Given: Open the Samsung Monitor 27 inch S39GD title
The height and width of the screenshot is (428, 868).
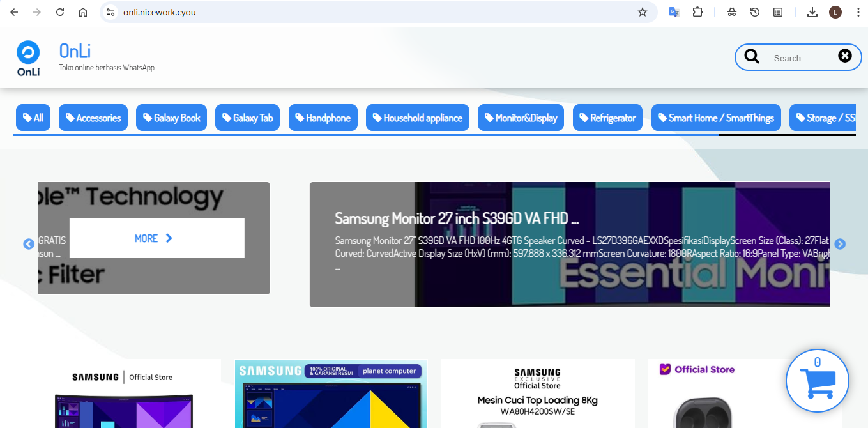Looking at the screenshot, I should pyautogui.click(x=457, y=218).
